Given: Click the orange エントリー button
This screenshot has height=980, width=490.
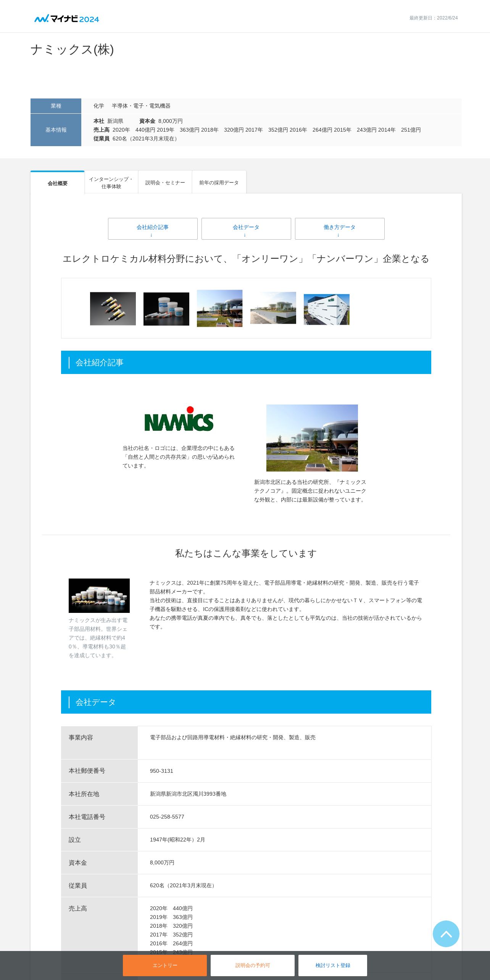Looking at the screenshot, I should coord(165,965).
